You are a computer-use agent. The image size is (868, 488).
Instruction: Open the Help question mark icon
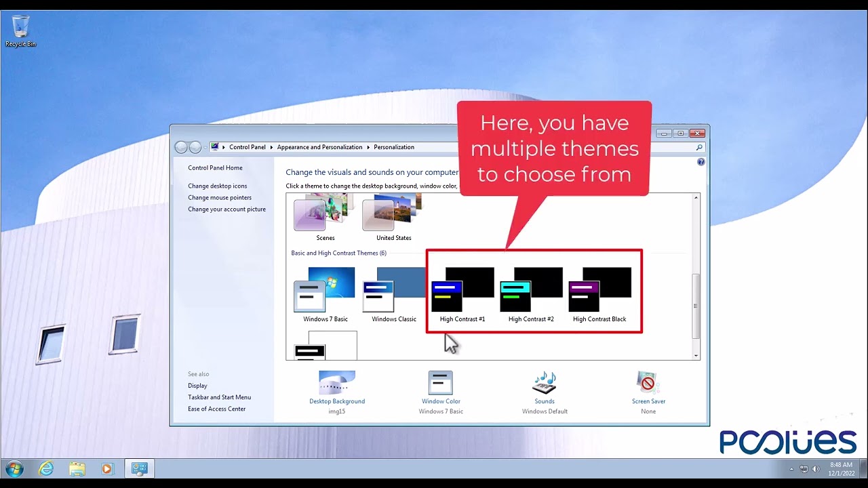pos(701,162)
